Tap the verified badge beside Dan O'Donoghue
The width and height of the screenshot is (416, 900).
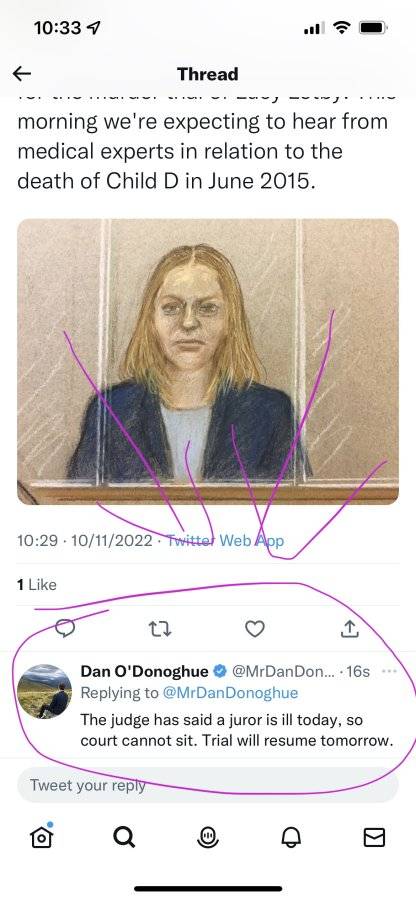pyautogui.click(x=219, y=671)
